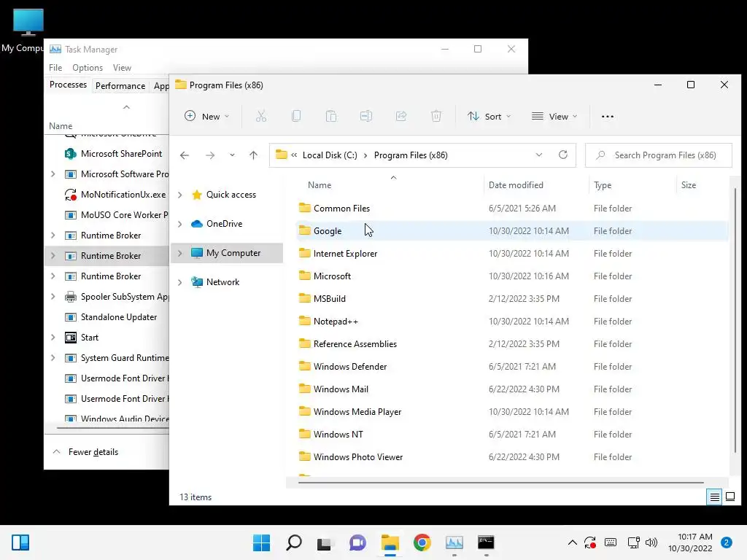Switch to Performance tab in Task Manager

[120, 86]
